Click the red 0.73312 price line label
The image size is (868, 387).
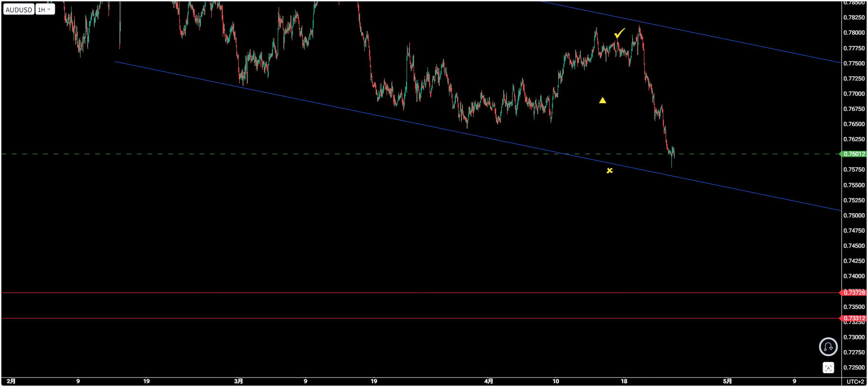tap(854, 318)
